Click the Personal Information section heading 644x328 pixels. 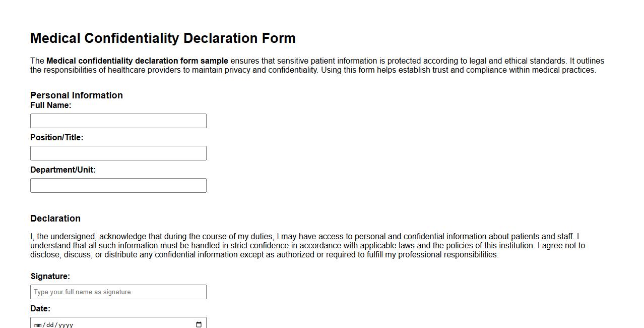77,95
